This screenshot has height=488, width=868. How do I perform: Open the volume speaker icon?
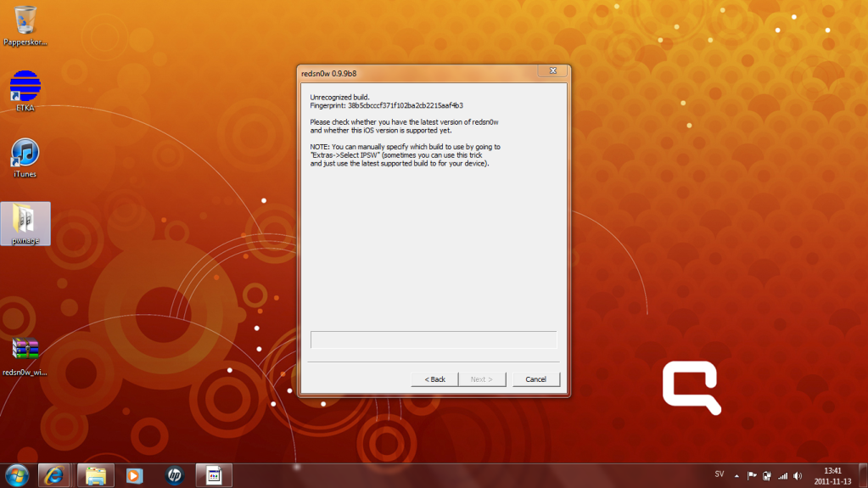(798, 476)
